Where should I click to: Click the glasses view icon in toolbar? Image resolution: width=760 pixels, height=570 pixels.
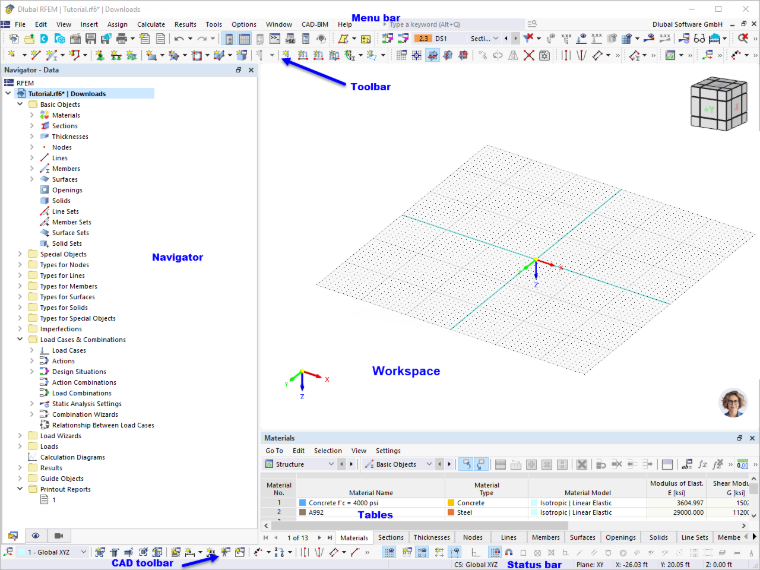[x=699, y=39]
